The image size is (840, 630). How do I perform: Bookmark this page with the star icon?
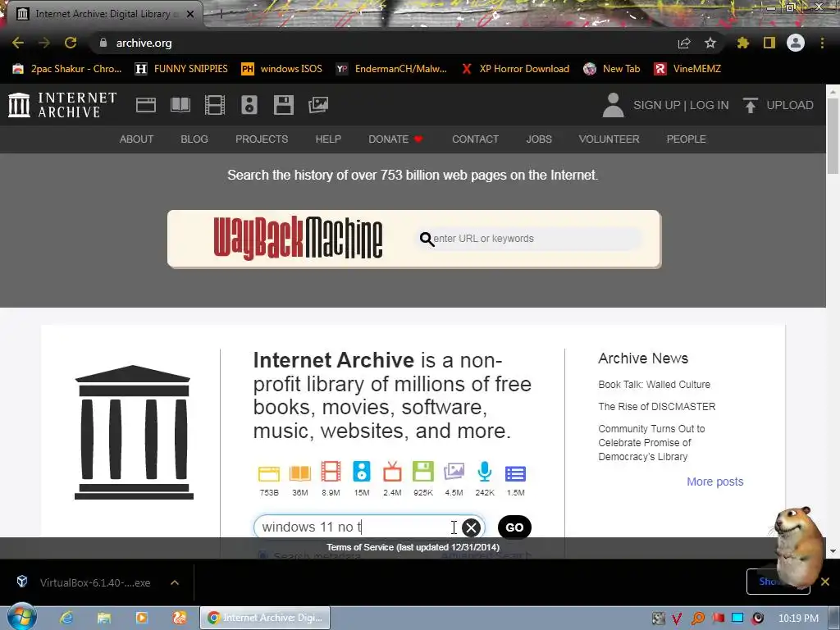710,43
